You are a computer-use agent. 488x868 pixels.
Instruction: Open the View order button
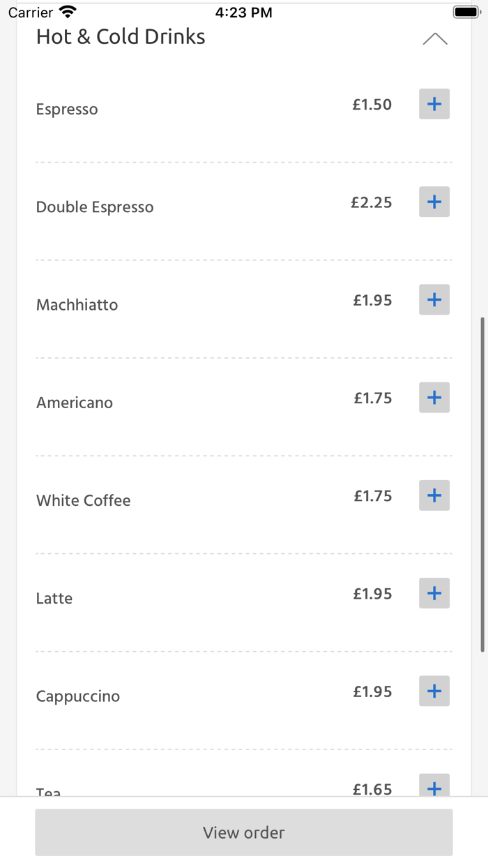[x=244, y=832]
